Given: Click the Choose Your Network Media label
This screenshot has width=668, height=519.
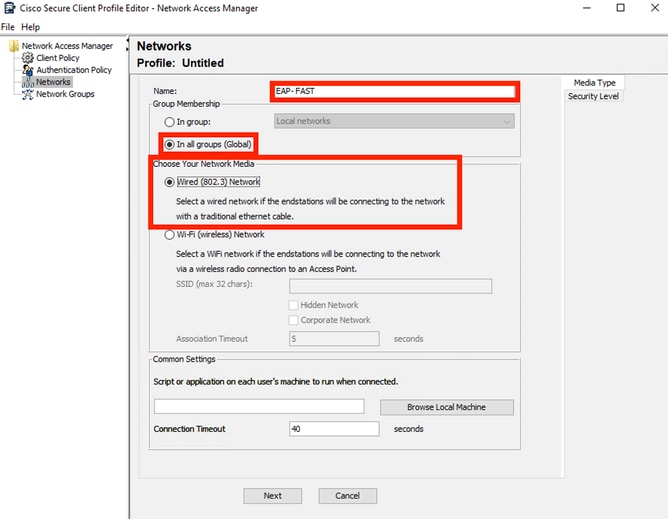Looking at the screenshot, I should (x=203, y=164).
